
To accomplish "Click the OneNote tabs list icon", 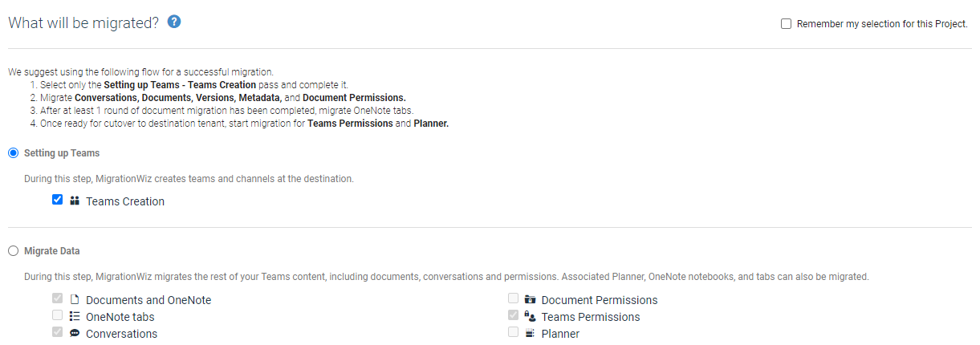I will pos(75,317).
